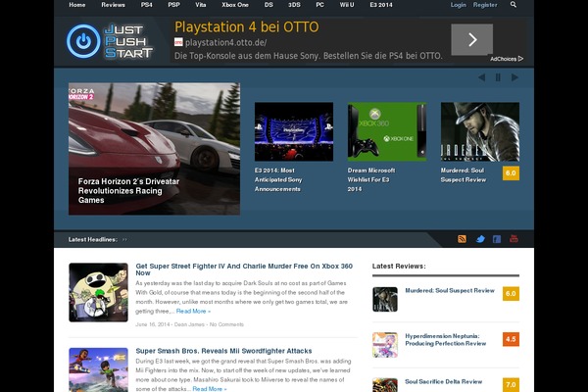The width and height of the screenshot is (588, 392).
Task: Advance carousel to next slide
Action: point(514,77)
